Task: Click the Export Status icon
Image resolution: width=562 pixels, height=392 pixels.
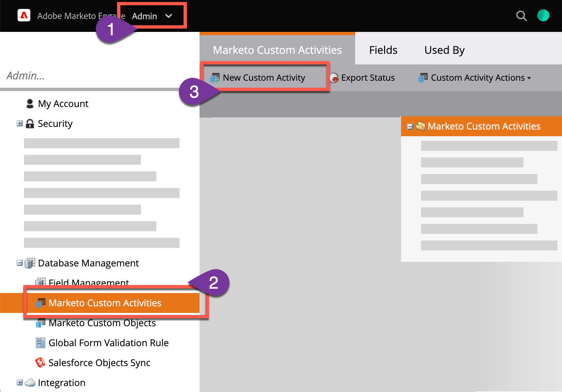Action: tap(334, 78)
